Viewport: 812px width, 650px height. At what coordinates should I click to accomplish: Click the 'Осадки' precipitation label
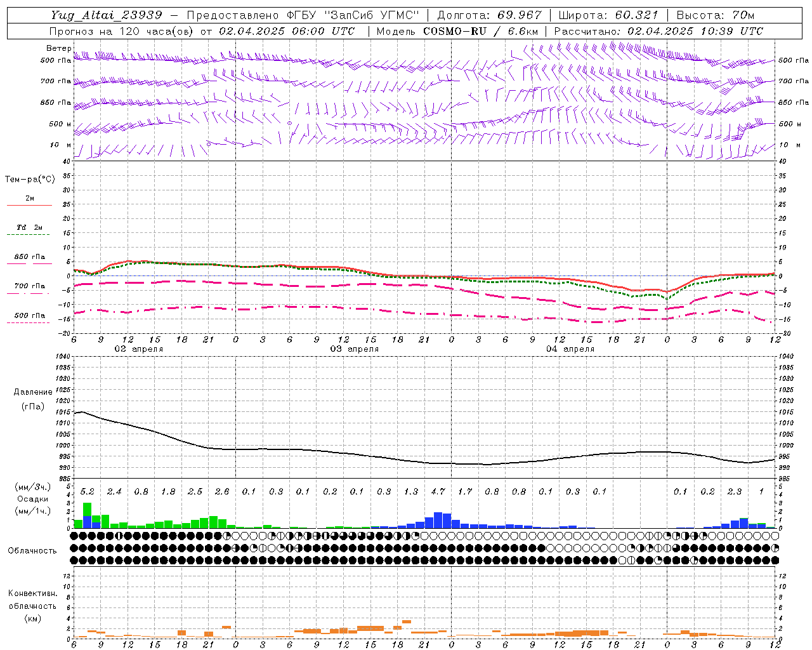[33, 499]
